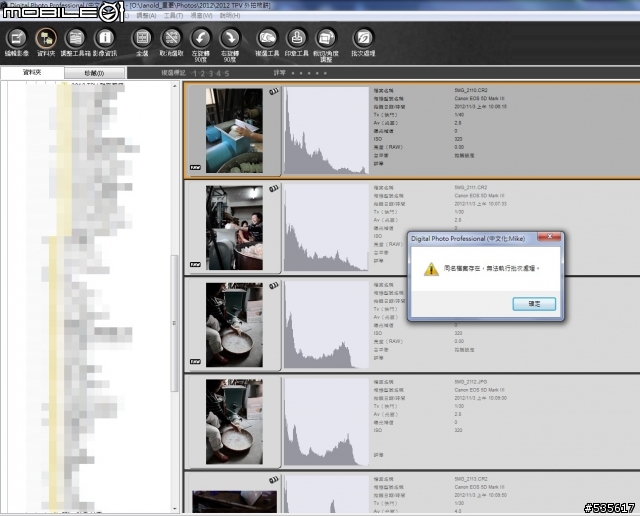Screen dimensions: 640x516
Task: Rotate left 90 degrees (左旋轉90度)
Action: [x=200, y=45]
